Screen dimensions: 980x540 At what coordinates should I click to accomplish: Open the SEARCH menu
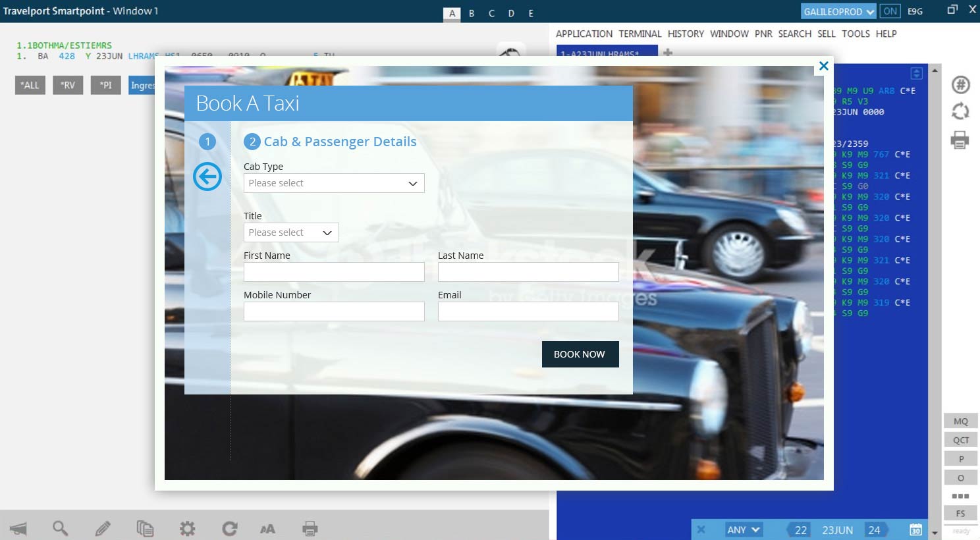(794, 34)
